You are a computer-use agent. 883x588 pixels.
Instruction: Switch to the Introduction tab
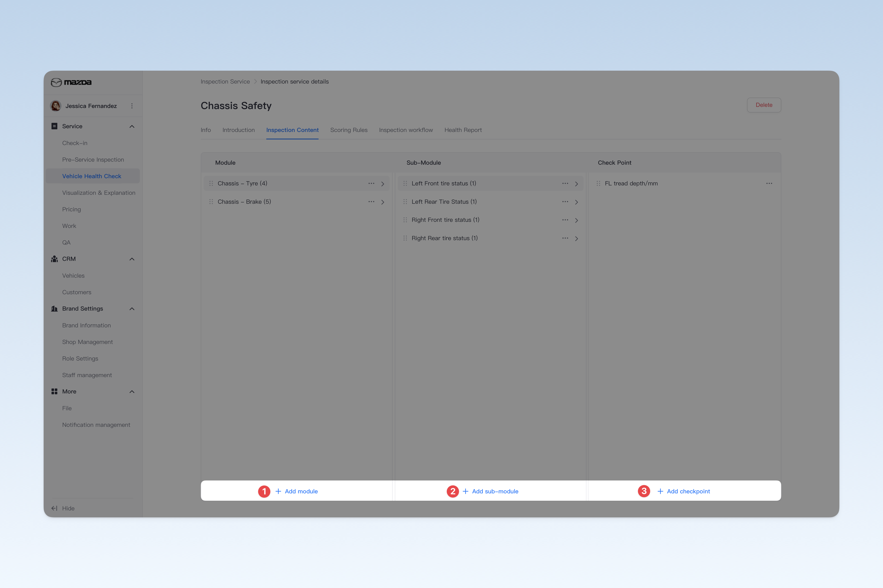238,130
